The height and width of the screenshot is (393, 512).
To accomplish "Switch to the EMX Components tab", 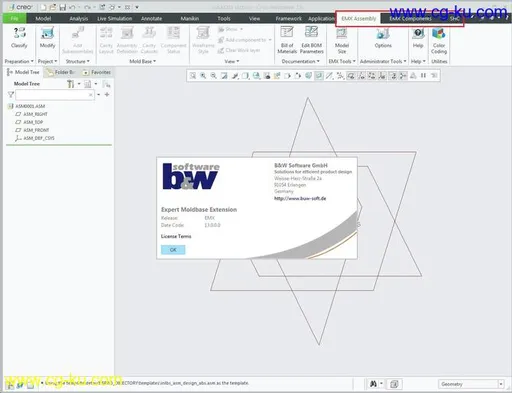I will 410,18.
